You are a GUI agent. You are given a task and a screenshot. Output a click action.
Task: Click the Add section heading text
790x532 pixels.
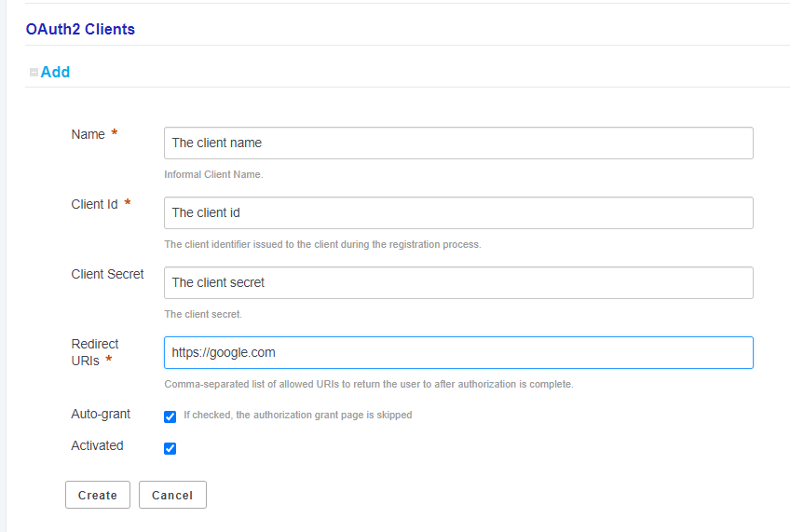(55, 72)
